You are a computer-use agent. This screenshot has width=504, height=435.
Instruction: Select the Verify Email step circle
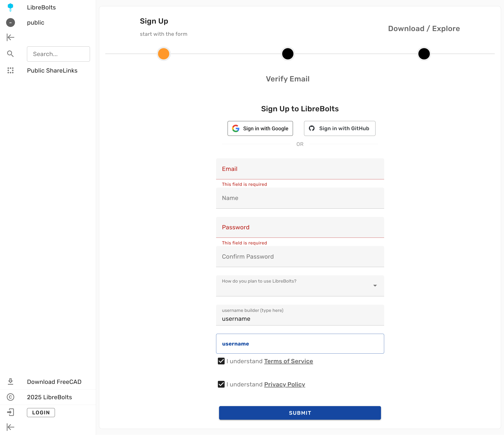pos(288,54)
